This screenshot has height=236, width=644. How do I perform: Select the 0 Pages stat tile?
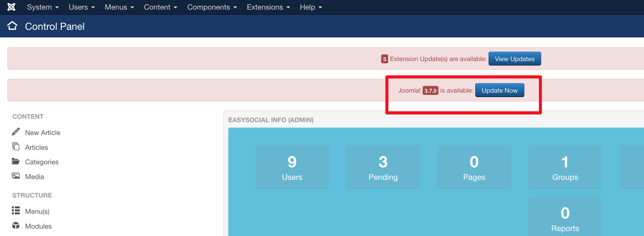[474, 167]
